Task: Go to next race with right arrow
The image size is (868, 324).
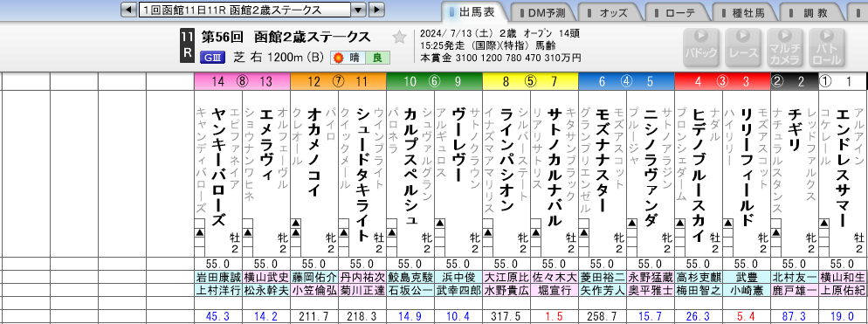Action: coord(376,10)
